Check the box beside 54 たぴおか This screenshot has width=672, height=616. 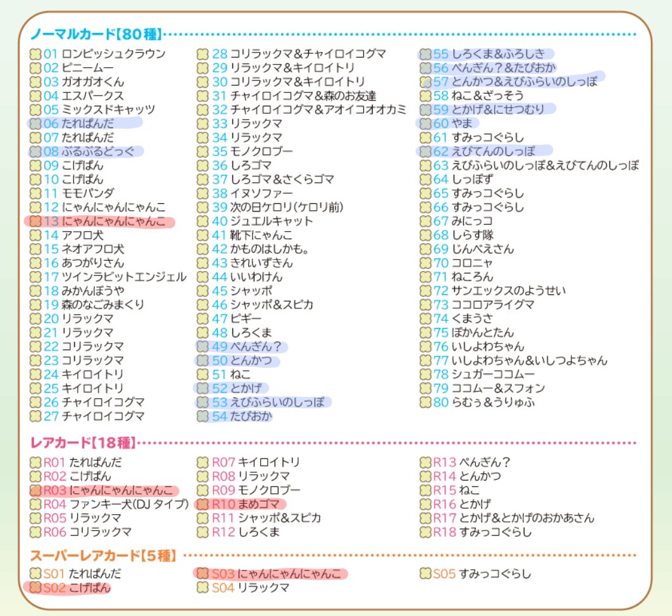click(x=202, y=416)
